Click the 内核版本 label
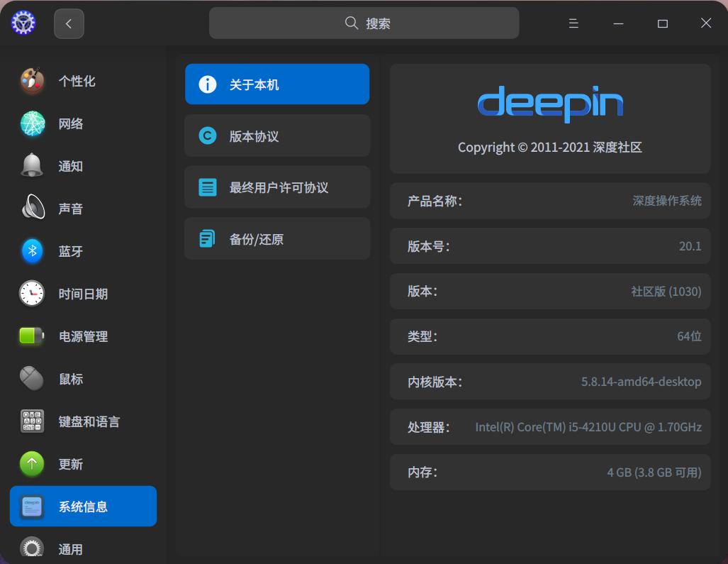Image resolution: width=728 pixels, height=564 pixels. point(435,382)
